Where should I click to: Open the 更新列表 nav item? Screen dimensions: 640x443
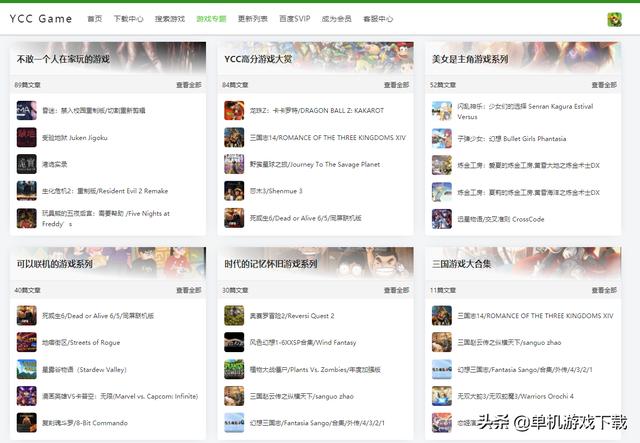(253, 19)
